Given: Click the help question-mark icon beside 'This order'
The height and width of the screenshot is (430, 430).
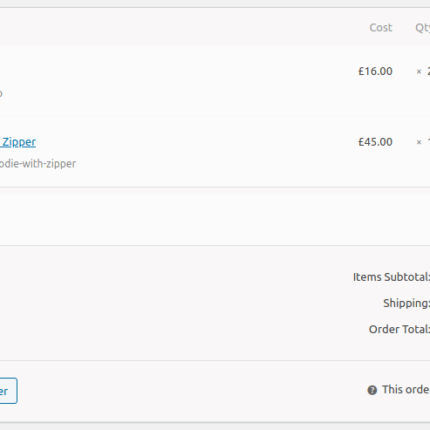Looking at the screenshot, I should pyautogui.click(x=372, y=390).
